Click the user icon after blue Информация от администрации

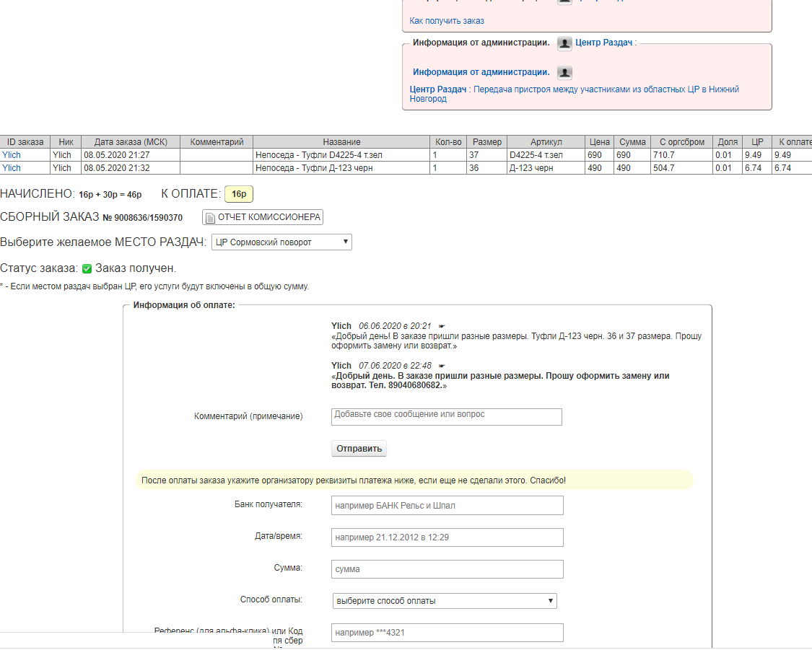565,72
